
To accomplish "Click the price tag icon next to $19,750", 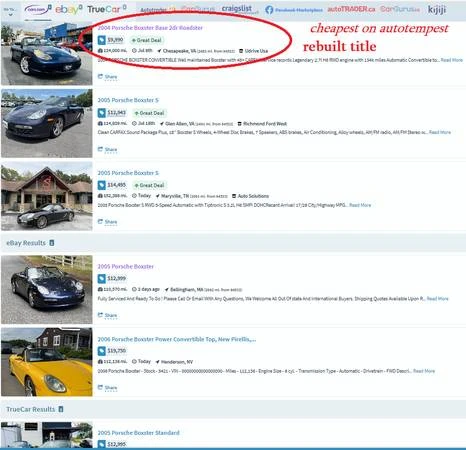I will [x=102, y=351].
